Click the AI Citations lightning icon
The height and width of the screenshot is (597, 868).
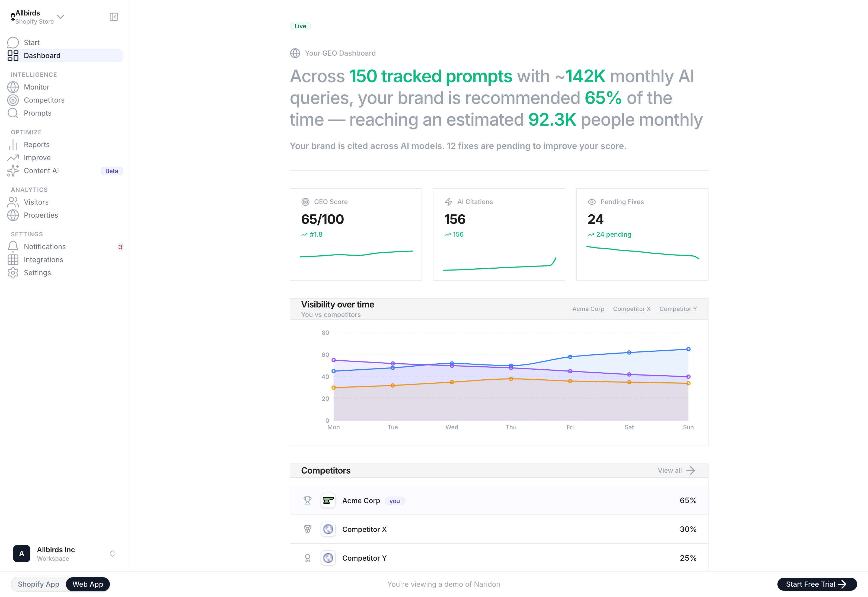click(449, 202)
